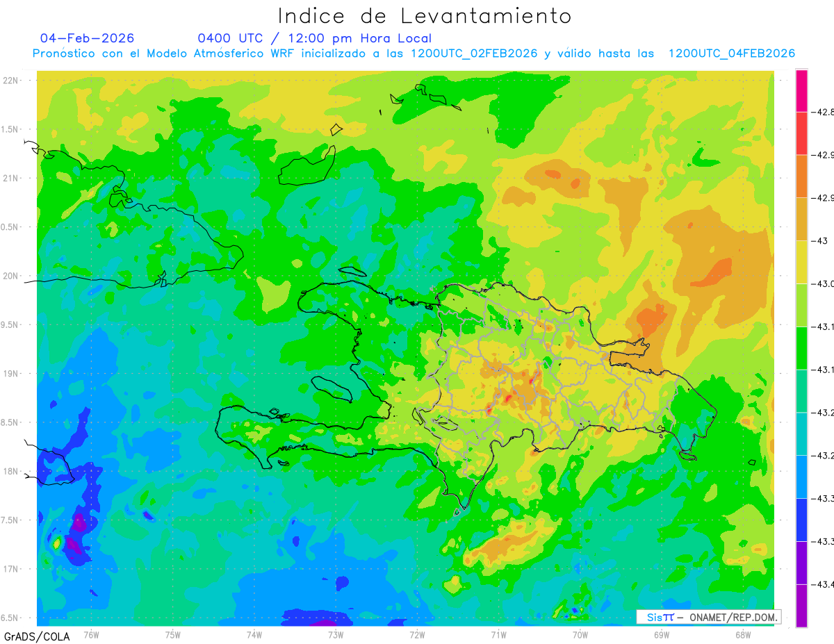Click the 69W longitude label
834x644 pixels.
pos(661,634)
